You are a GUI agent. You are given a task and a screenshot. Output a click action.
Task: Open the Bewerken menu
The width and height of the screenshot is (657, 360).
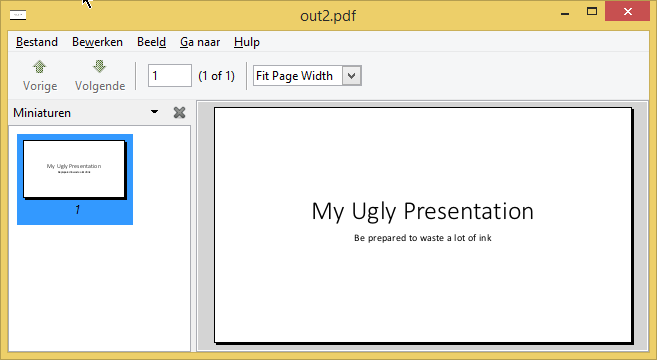pos(97,42)
